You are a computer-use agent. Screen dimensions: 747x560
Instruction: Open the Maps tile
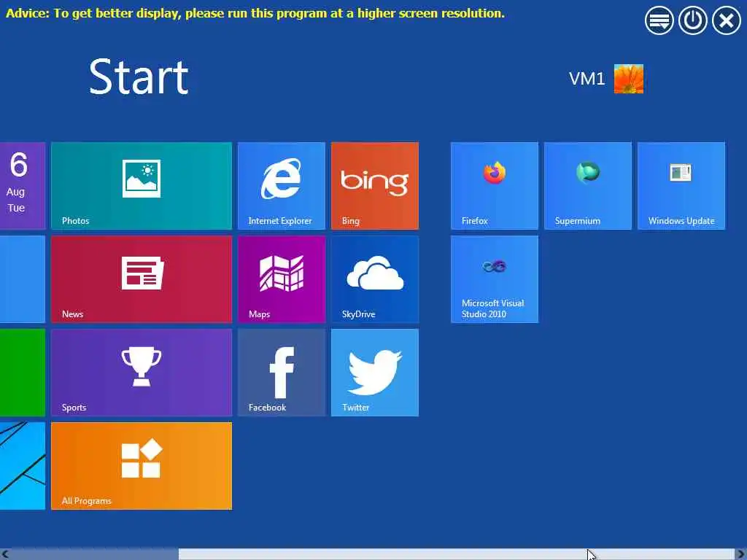[x=282, y=279]
